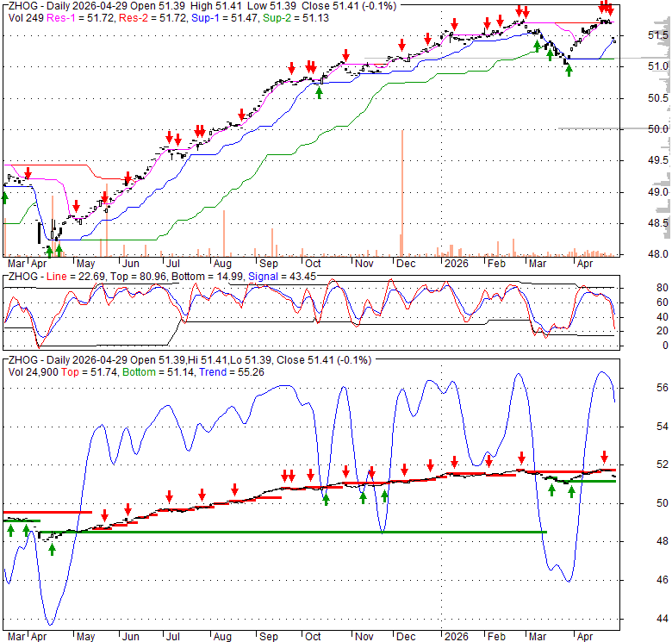Click the 80 level on oscillator axis
This screenshot has width=672, height=642.
pos(638,287)
